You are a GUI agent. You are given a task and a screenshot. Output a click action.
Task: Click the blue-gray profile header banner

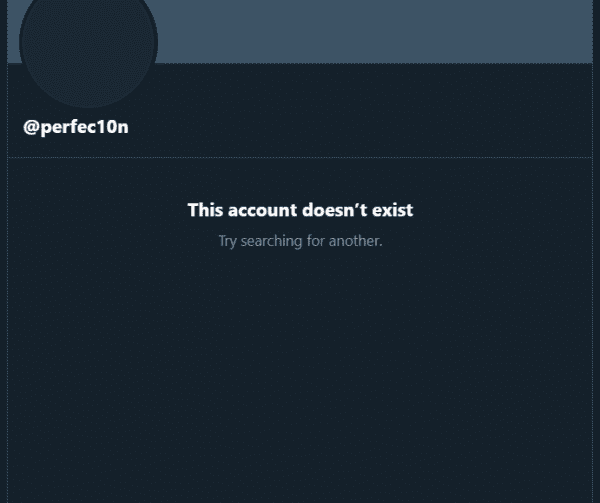pyautogui.click(x=380, y=30)
